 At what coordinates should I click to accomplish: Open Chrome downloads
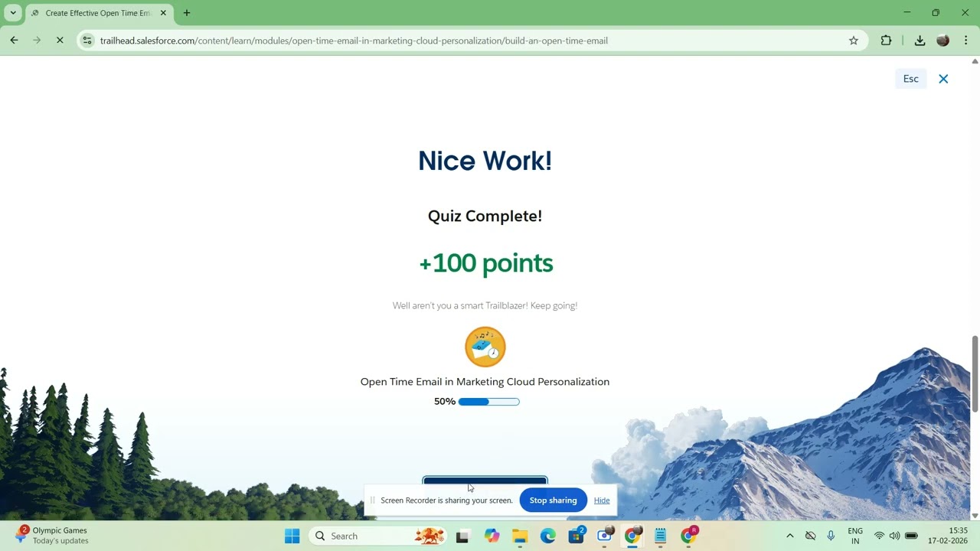pos(920,41)
